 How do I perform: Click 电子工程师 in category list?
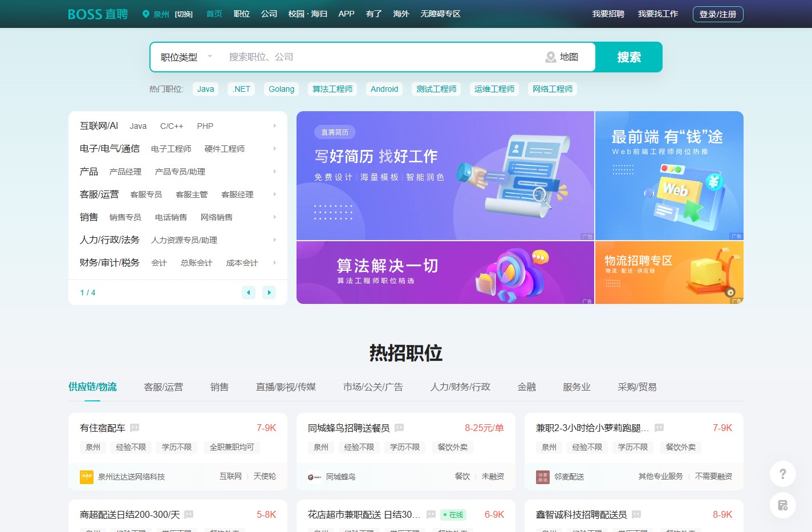(171, 149)
